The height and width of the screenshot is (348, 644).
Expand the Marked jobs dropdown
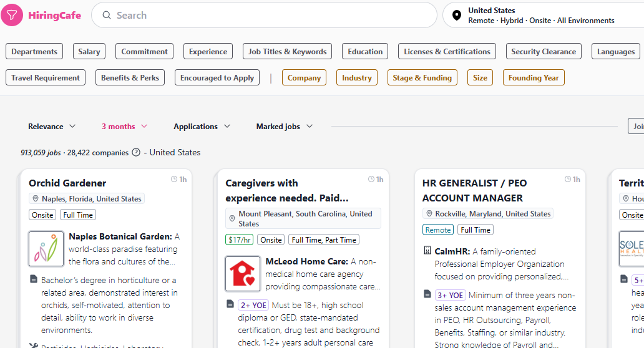[284, 127]
